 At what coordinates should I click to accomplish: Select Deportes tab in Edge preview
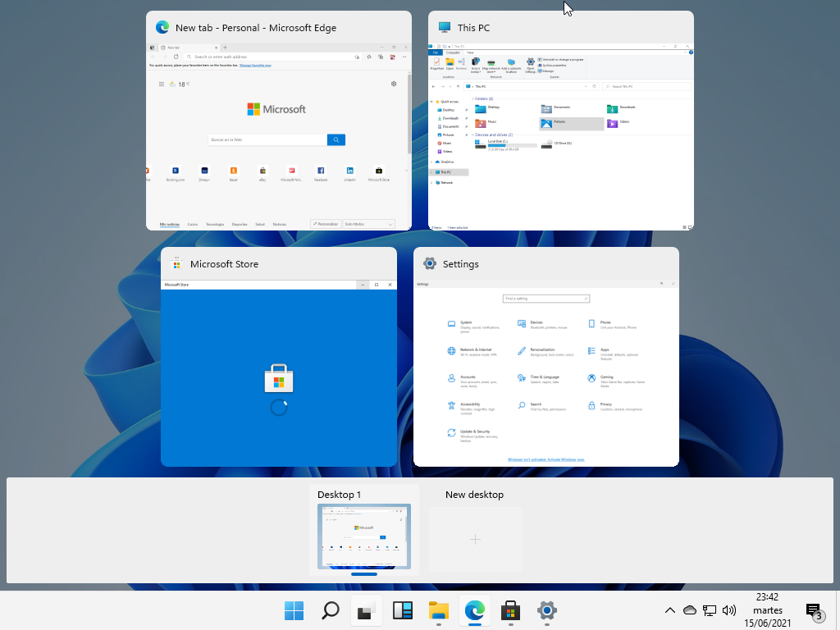point(240,225)
